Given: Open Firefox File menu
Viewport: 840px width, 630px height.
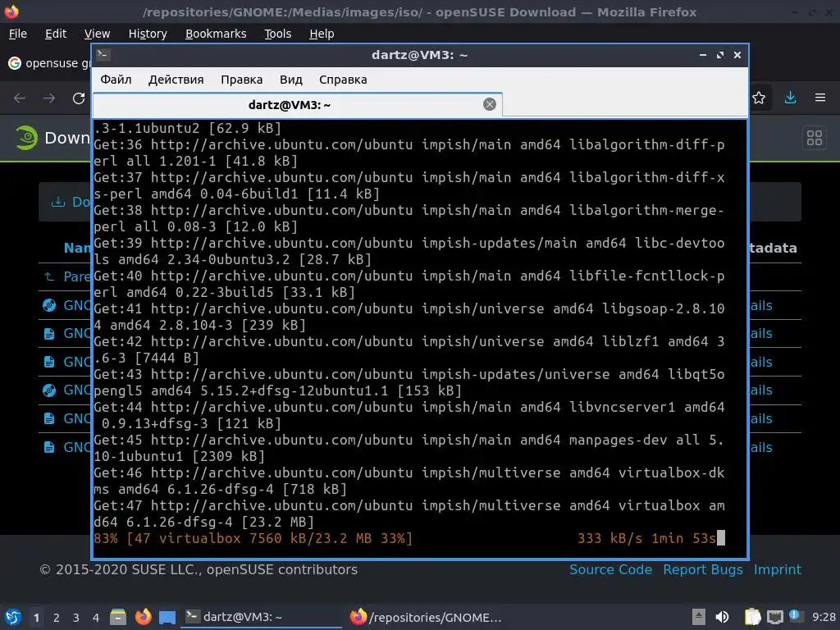Looking at the screenshot, I should tap(18, 34).
